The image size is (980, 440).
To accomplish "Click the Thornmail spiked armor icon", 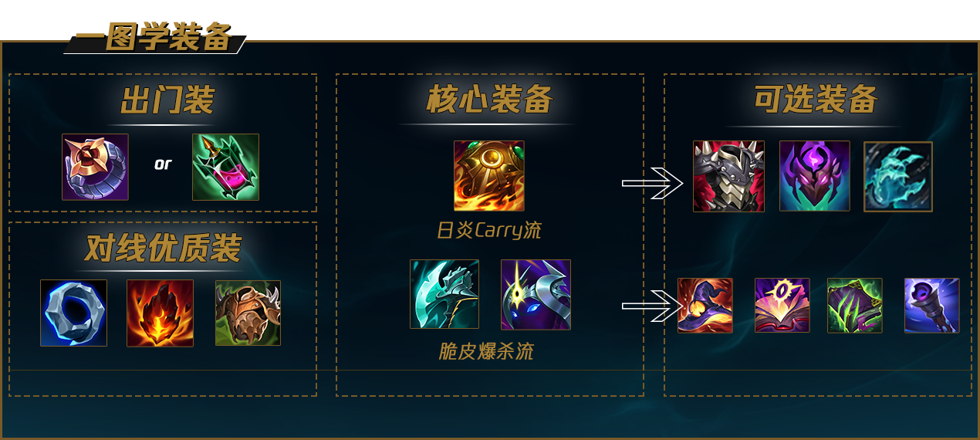I will pos(728,176).
